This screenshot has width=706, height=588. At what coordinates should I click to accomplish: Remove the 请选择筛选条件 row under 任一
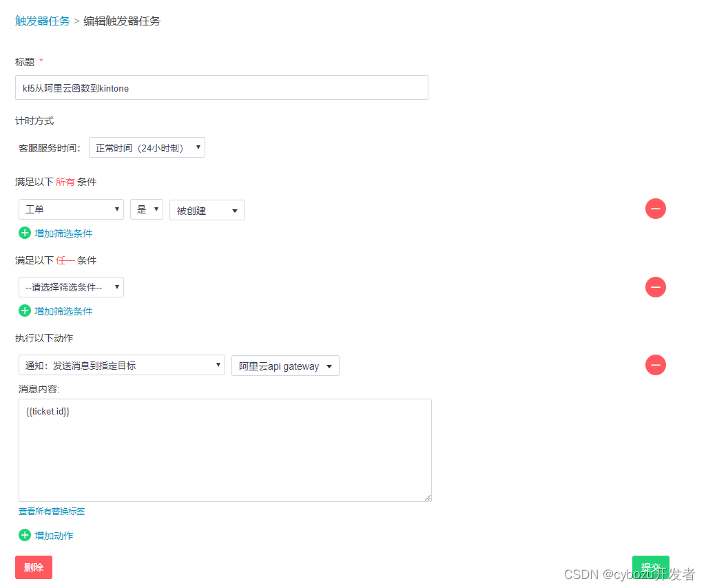(655, 287)
